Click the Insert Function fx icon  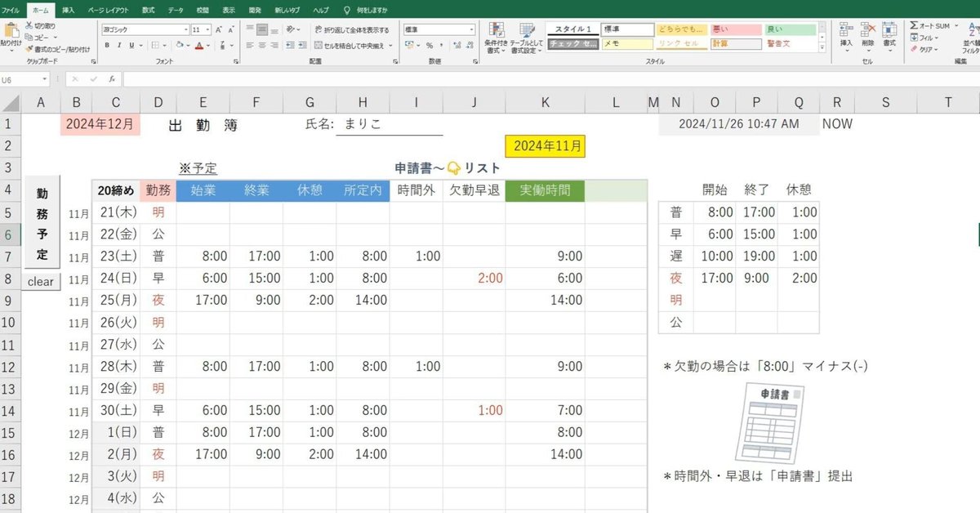[x=111, y=79]
